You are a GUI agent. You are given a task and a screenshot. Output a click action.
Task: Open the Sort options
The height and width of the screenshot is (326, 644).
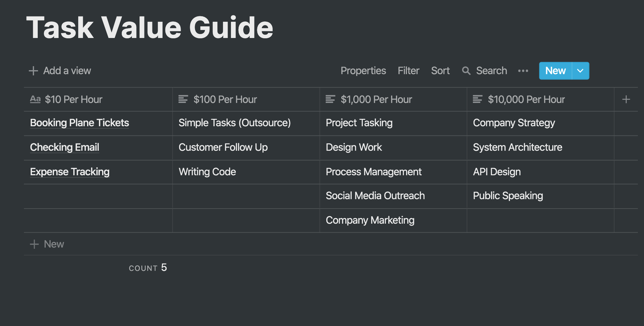coord(440,70)
